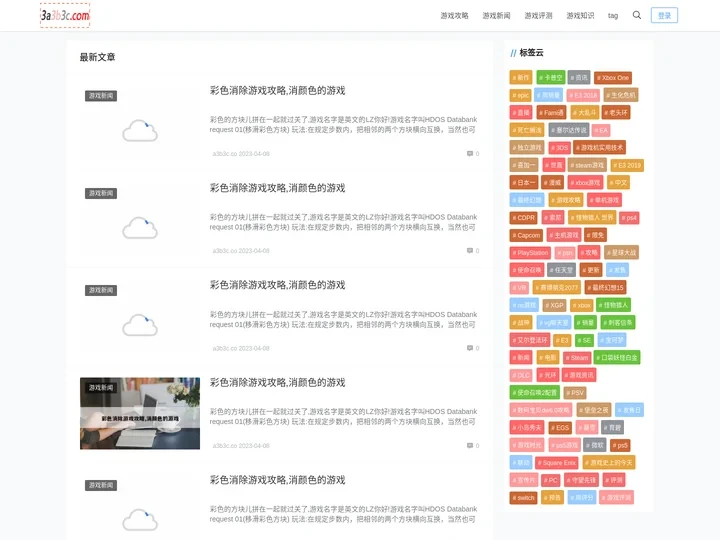
Task: Select the PlayStation tag
Action: [530, 253]
